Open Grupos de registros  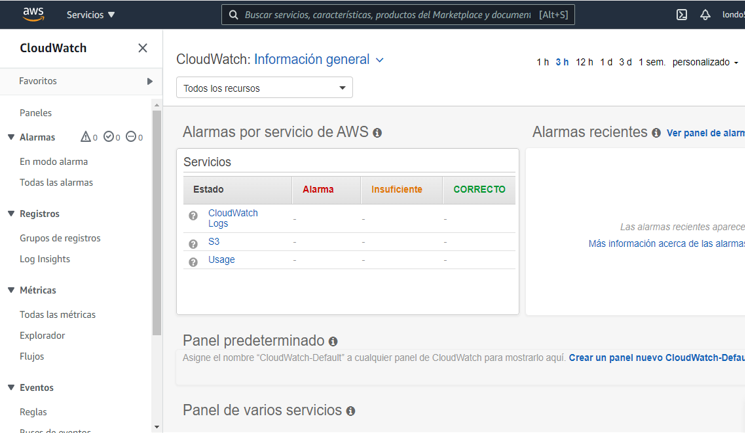pos(60,238)
